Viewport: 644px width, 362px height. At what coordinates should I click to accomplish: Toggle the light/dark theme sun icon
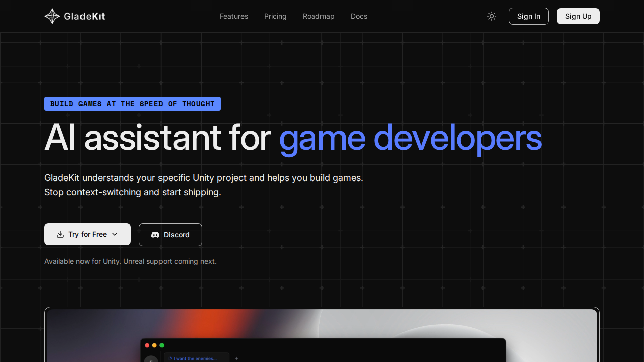(492, 16)
